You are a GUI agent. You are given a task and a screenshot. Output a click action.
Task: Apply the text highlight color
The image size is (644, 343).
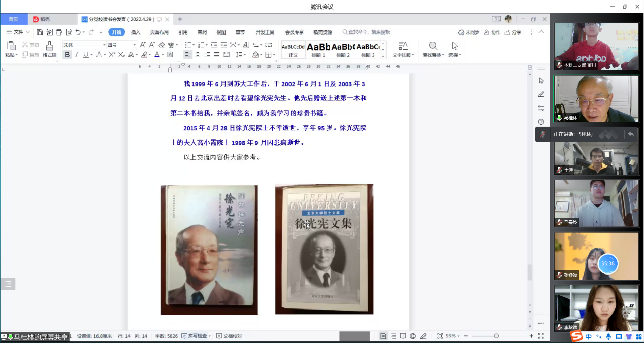click(x=144, y=55)
